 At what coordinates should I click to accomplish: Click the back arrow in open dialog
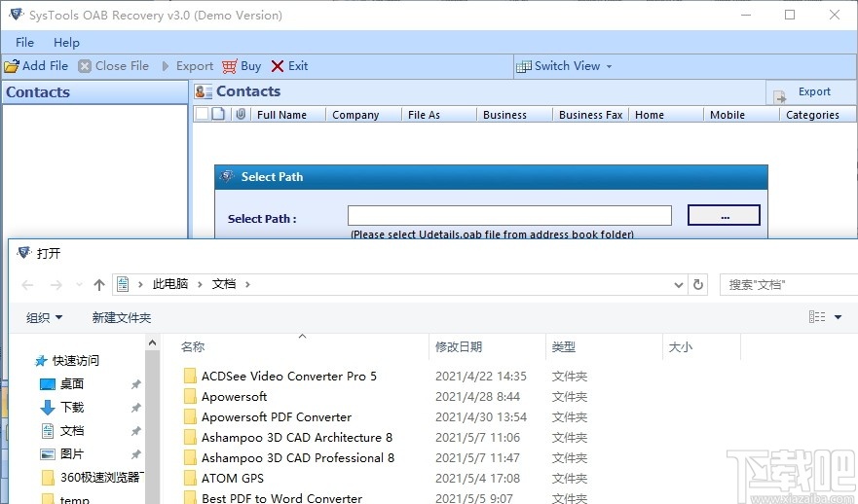coord(27,285)
